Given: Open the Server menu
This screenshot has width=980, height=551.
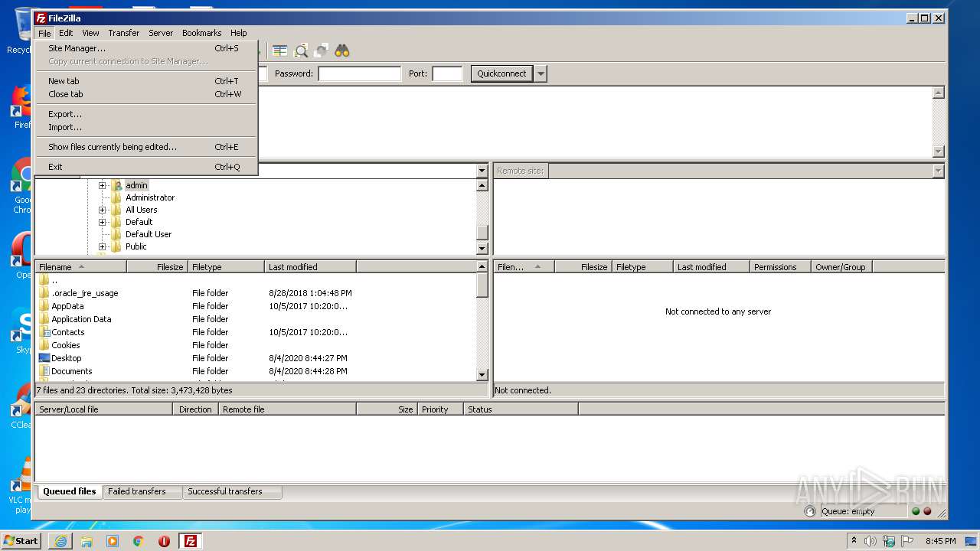Looking at the screenshot, I should (x=161, y=33).
